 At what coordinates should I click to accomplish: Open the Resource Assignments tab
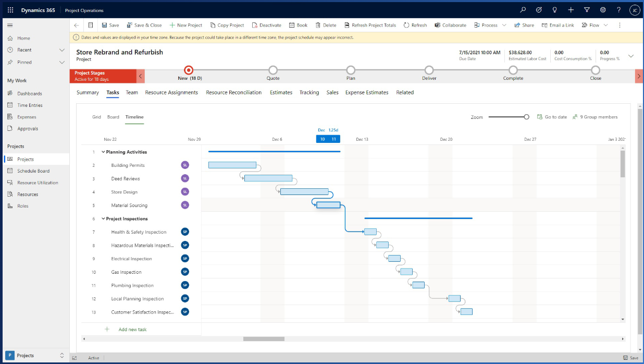click(x=171, y=92)
